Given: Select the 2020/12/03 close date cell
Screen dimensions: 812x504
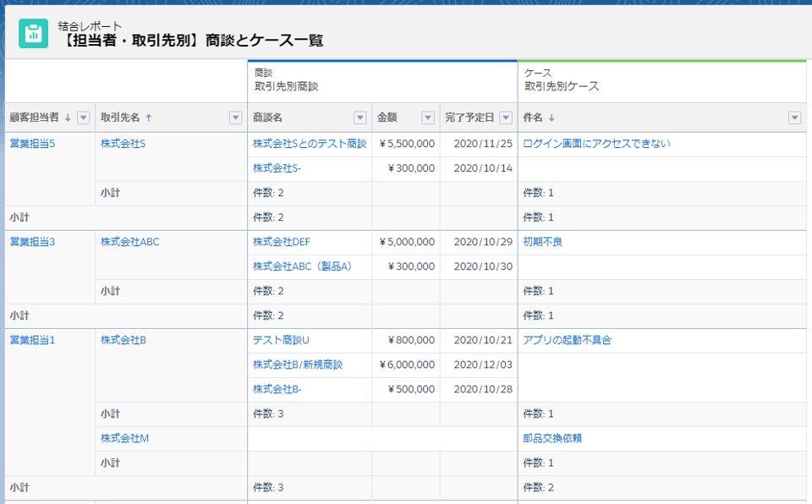Looking at the screenshot, I should click(x=479, y=365).
